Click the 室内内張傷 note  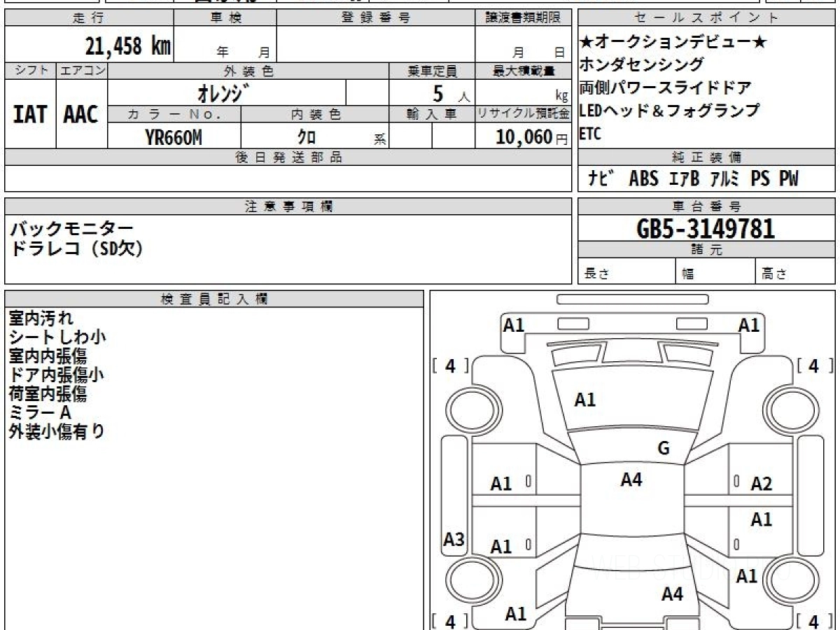tap(48, 356)
